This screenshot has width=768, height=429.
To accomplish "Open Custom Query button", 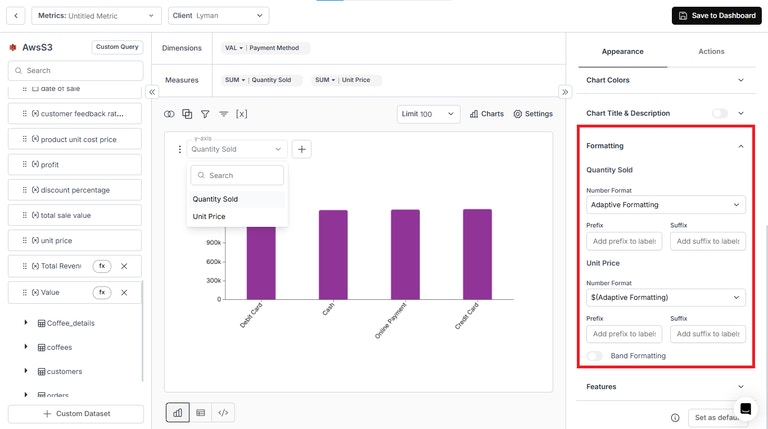I will point(117,47).
